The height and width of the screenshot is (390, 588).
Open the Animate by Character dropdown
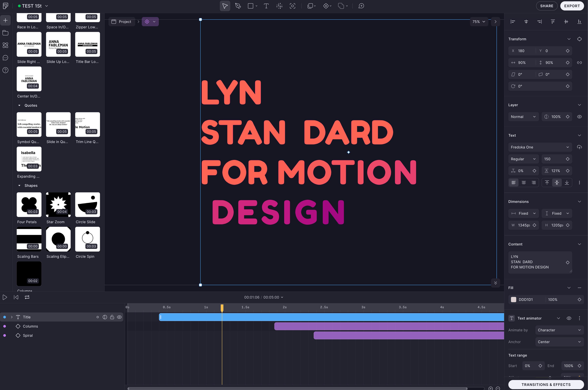tap(559, 330)
